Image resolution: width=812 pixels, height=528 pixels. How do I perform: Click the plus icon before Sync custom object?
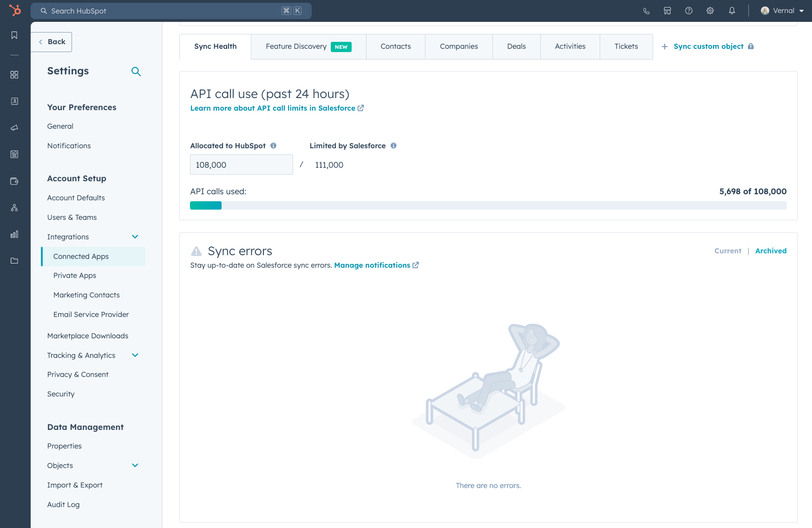coord(665,46)
